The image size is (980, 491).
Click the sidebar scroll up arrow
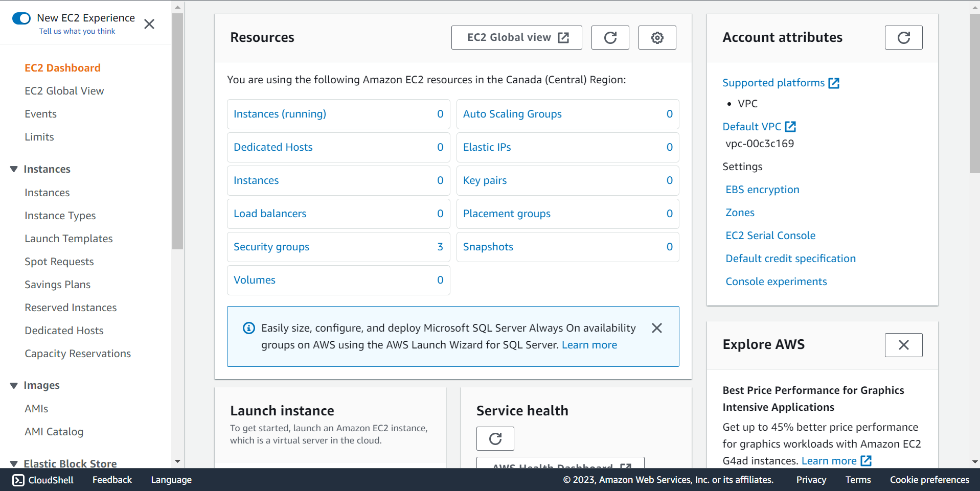177,7
